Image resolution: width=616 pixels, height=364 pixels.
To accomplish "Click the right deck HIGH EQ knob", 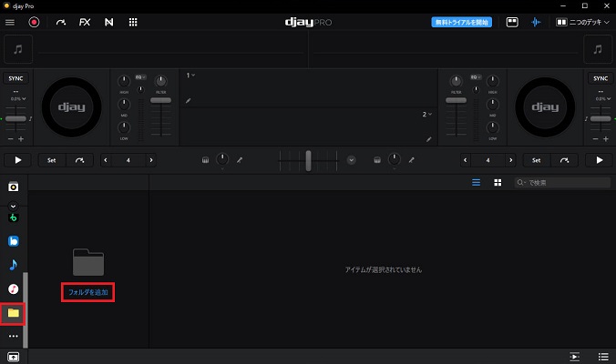I will pyautogui.click(x=493, y=81).
